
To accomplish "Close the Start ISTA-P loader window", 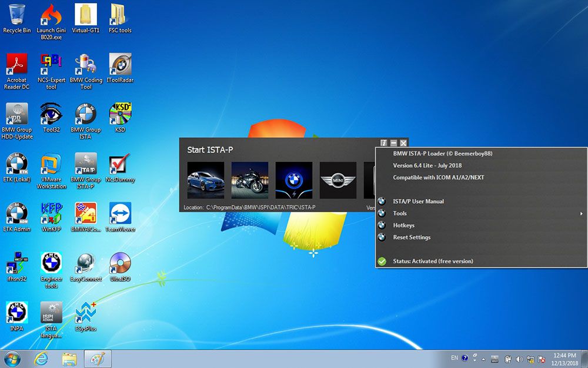I will click(403, 142).
